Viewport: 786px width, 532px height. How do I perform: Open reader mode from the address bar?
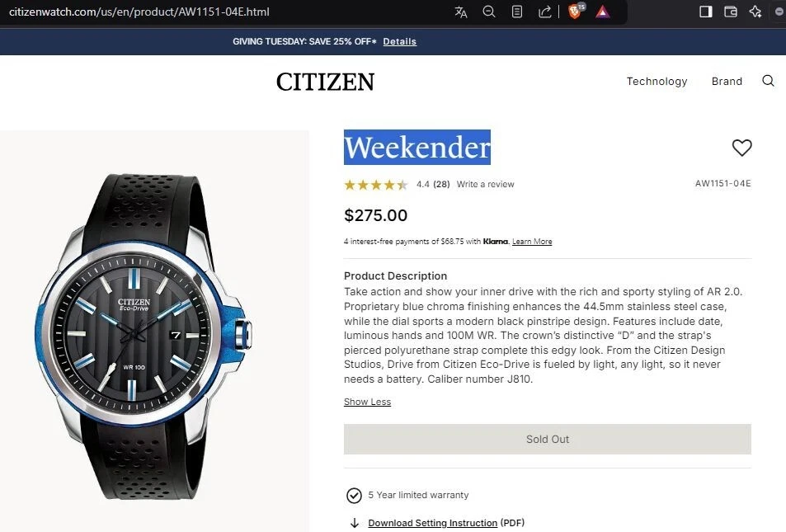tap(517, 12)
